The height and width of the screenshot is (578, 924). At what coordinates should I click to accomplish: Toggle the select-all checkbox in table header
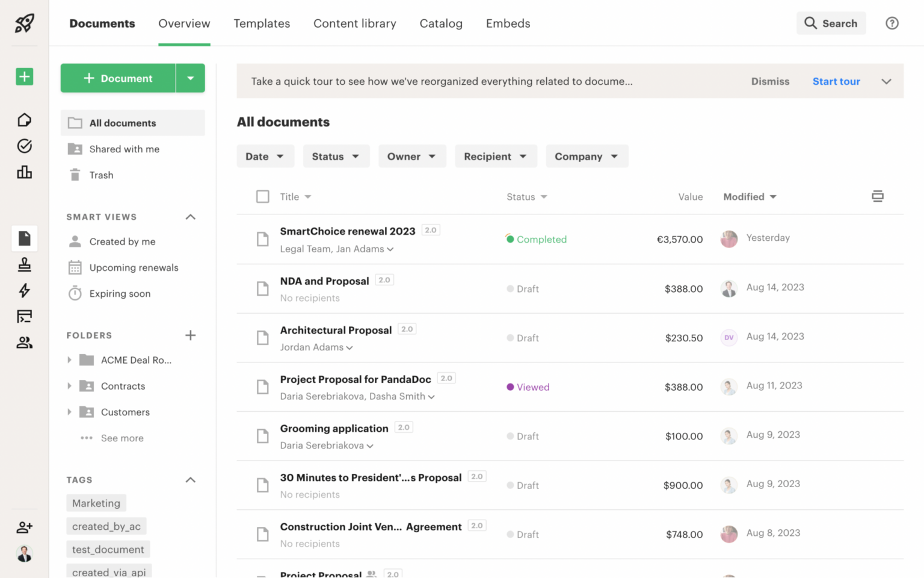coord(263,196)
